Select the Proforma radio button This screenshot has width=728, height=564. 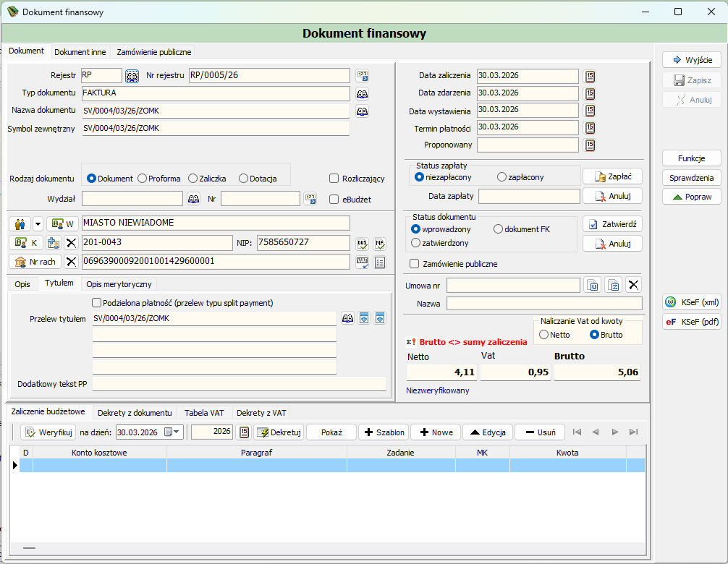142,179
